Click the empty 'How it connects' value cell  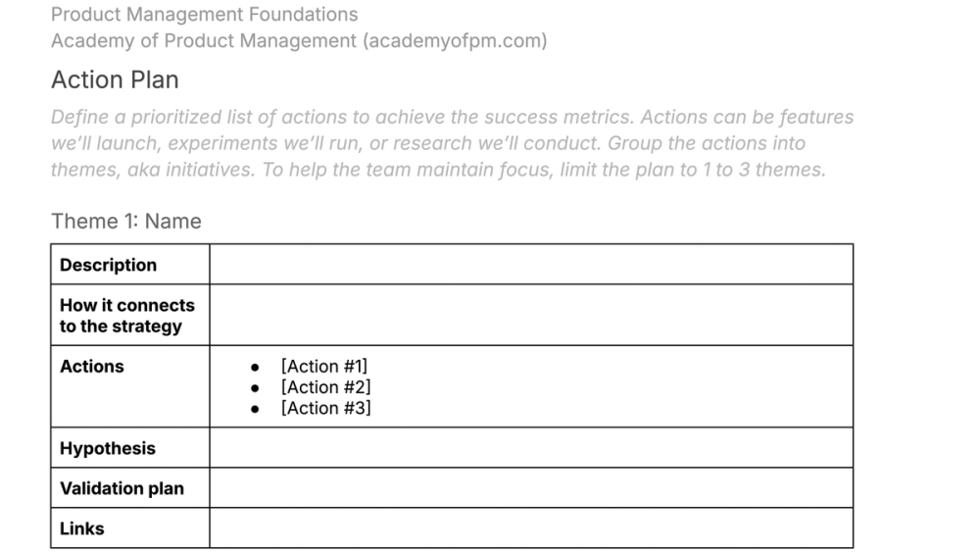tap(530, 315)
